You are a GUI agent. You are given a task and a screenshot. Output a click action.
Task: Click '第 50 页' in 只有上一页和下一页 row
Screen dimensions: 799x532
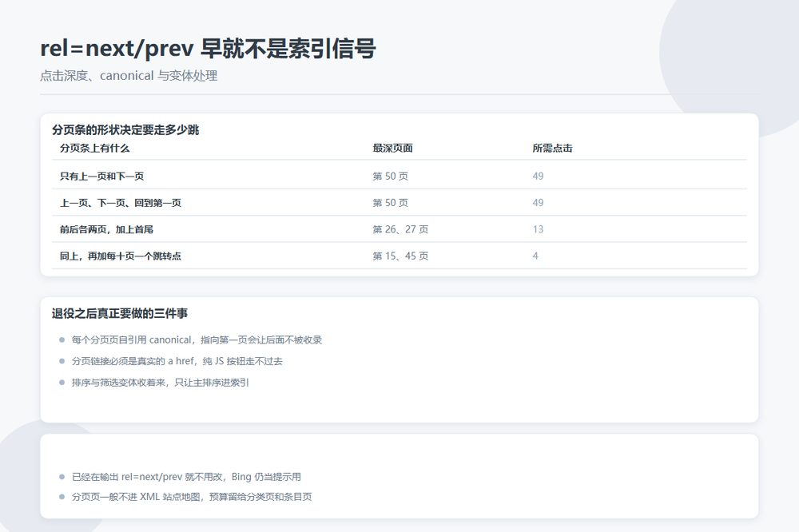[391, 177]
